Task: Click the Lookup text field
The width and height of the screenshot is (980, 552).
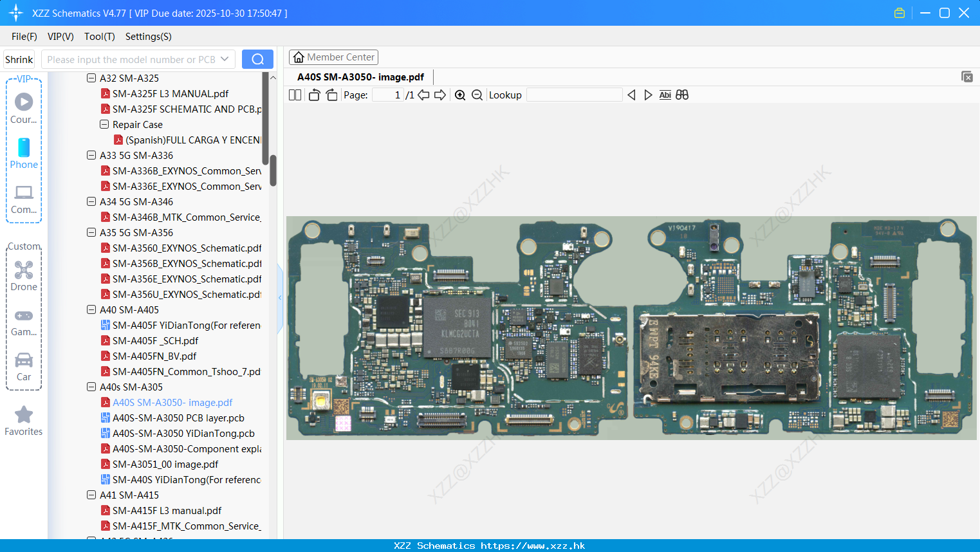Action: (x=575, y=95)
